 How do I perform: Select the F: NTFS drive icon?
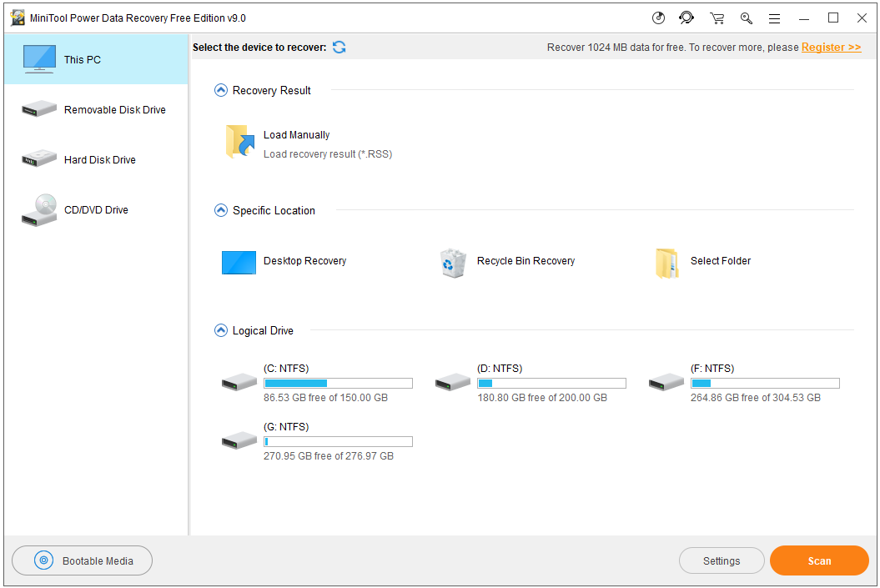tap(666, 382)
